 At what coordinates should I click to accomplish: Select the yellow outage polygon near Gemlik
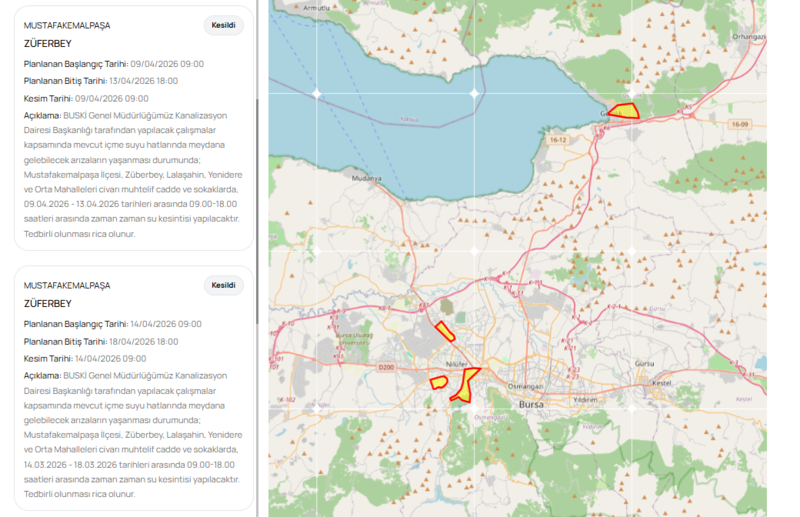(625, 111)
